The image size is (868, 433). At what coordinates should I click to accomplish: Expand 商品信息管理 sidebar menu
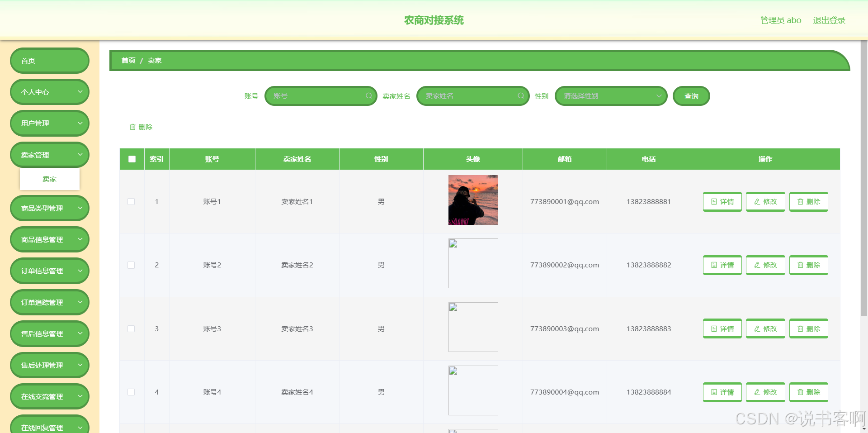(50, 239)
